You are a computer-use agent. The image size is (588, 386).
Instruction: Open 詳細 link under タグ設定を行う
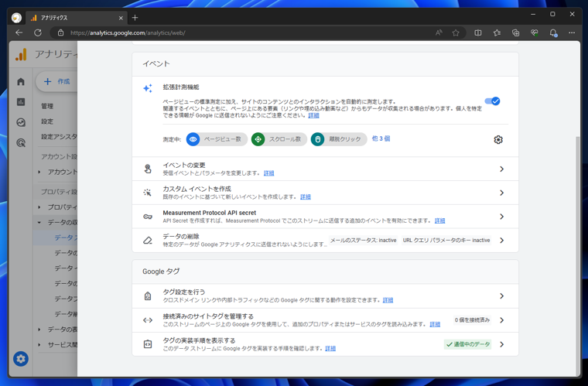388,300
